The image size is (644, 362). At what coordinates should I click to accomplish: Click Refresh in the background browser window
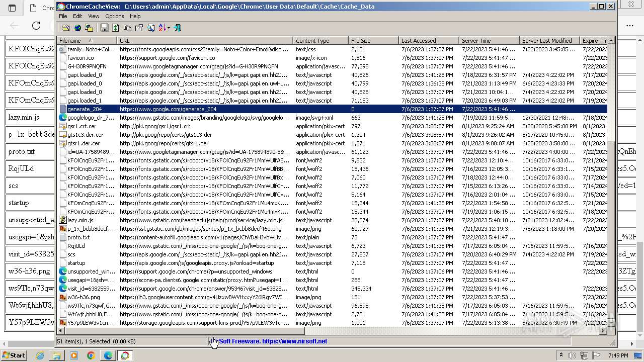tap(36, 26)
